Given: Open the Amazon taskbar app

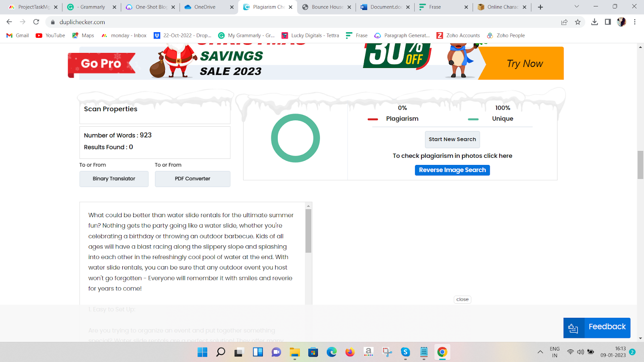Looking at the screenshot, I should click(368, 352).
